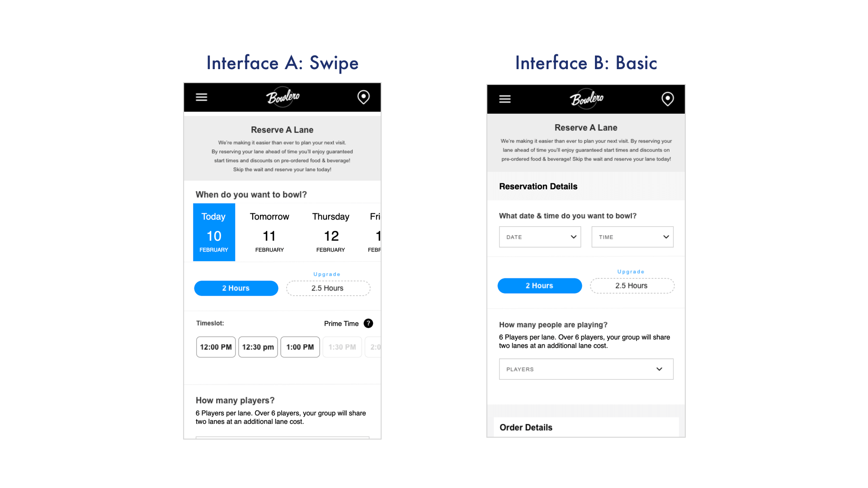Click the Bowlero logo in Interface A
Screen dimensions: 868x488
point(283,97)
